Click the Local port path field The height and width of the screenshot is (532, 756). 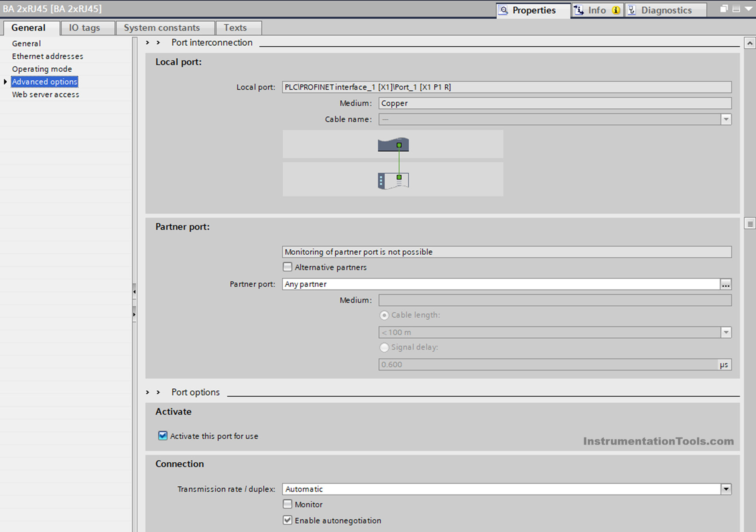507,87
